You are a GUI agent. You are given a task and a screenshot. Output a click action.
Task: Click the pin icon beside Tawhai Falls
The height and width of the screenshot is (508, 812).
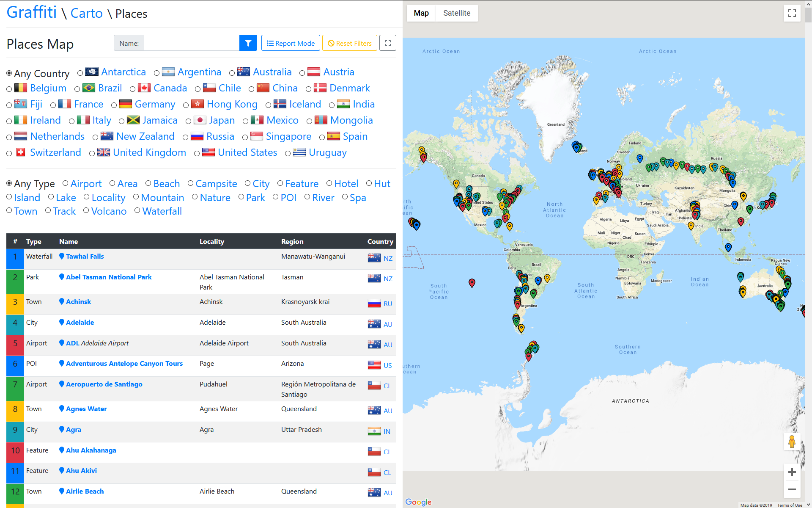(62, 256)
